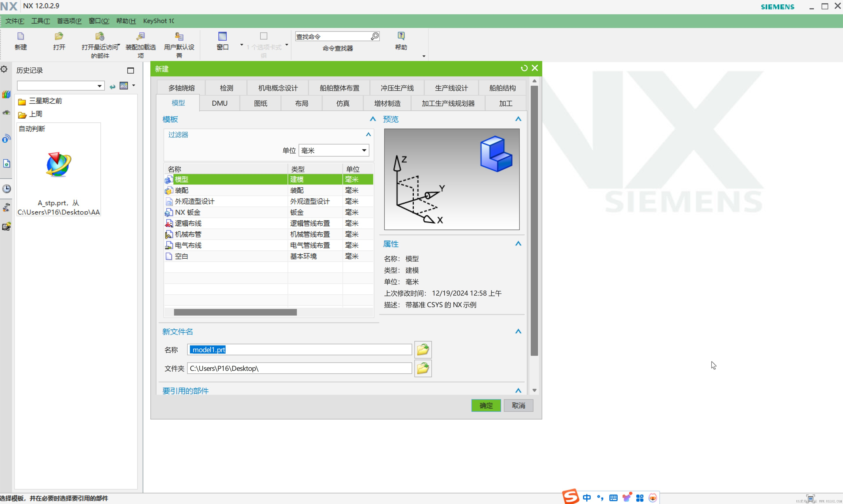The width and height of the screenshot is (843, 504).
Task: Open the A_stp.prt history thumbnail
Action: pos(58,169)
